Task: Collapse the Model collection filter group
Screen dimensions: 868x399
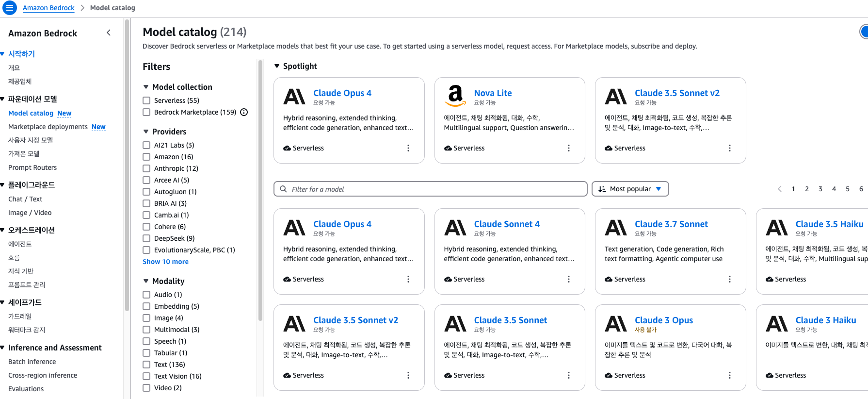Action: [x=146, y=87]
